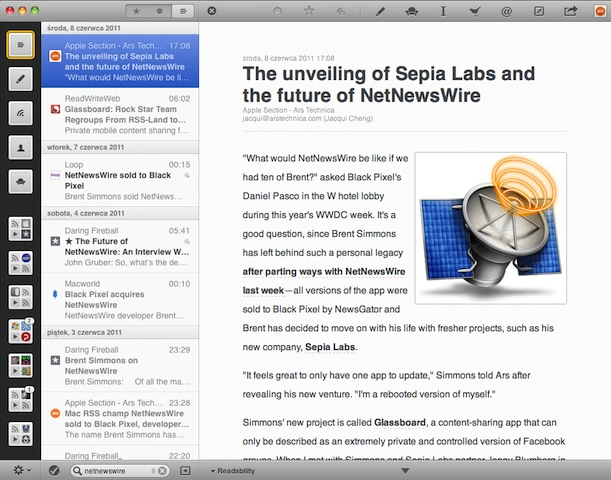Click jaoqui@arstechnica.com author line
The width and height of the screenshot is (611, 480).
pyautogui.click(x=307, y=118)
